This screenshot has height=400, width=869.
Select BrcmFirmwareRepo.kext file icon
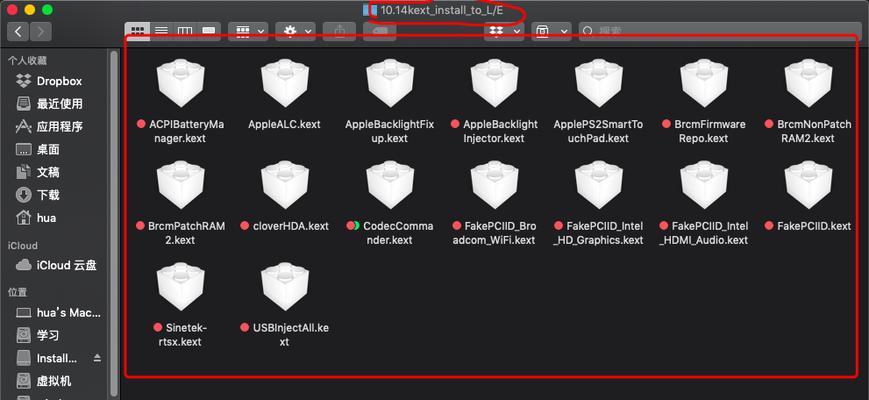pos(703,83)
